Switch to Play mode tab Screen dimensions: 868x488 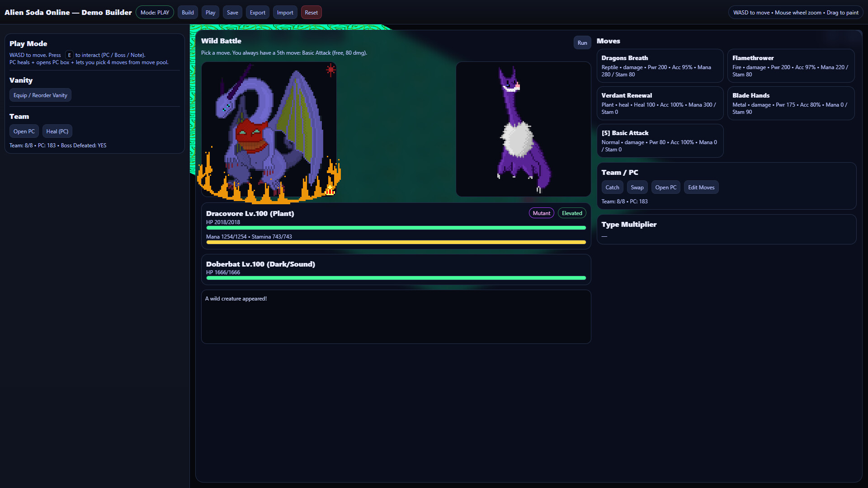[210, 12]
